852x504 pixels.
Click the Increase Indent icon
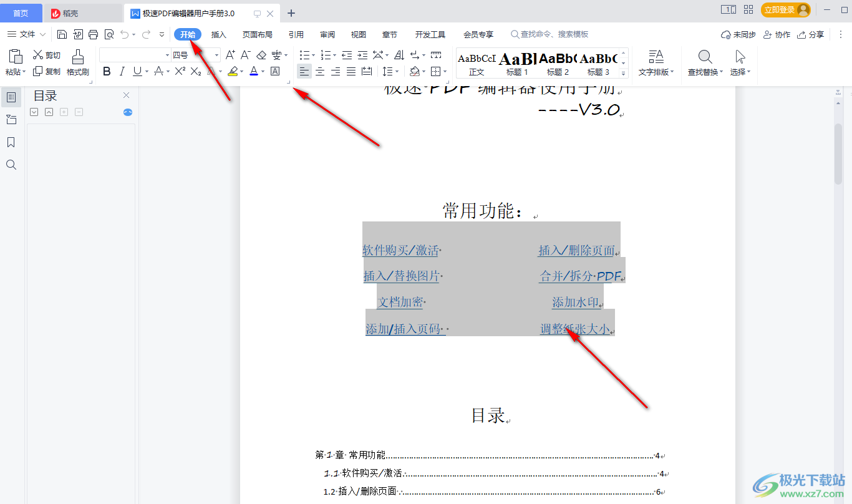tap(362, 56)
